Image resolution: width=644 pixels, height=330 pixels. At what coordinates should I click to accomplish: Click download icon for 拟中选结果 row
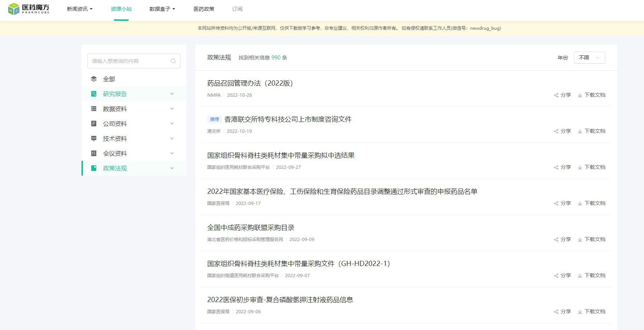[x=580, y=167]
